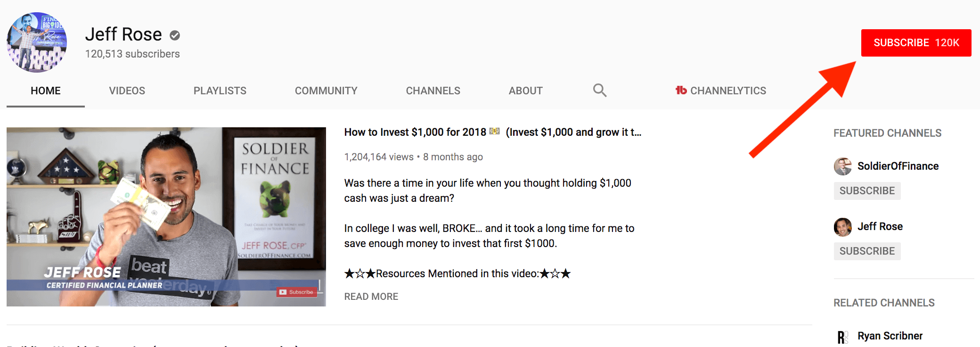
Task: Open the 'How to Invest $1,000 for 2018' video title
Action: (493, 132)
